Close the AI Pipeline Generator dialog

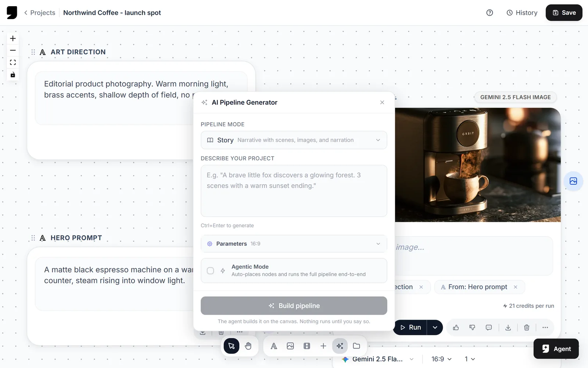click(x=382, y=102)
